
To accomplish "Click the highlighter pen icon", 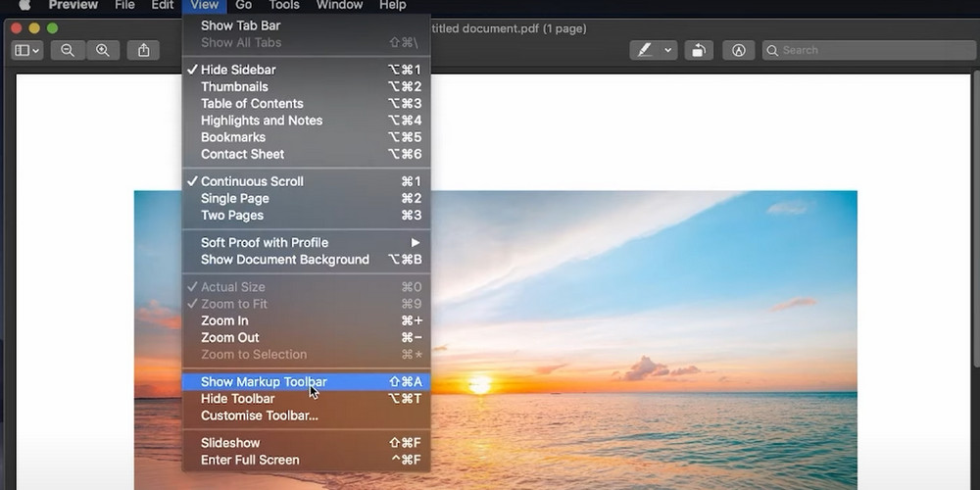I will click(x=645, y=51).
